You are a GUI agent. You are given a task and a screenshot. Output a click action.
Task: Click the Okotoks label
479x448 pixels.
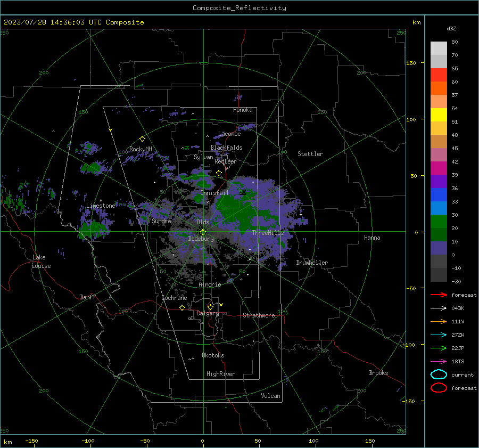point(213,355)
